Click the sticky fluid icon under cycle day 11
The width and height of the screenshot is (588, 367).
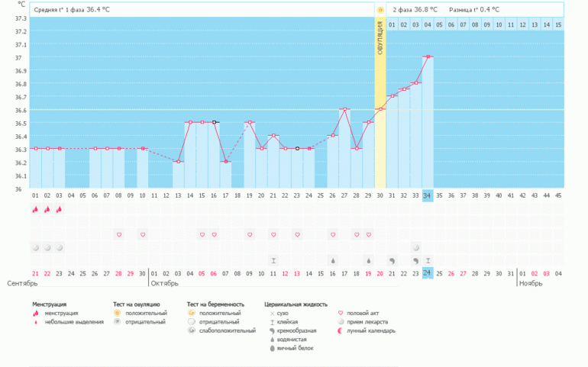[273, 260]
